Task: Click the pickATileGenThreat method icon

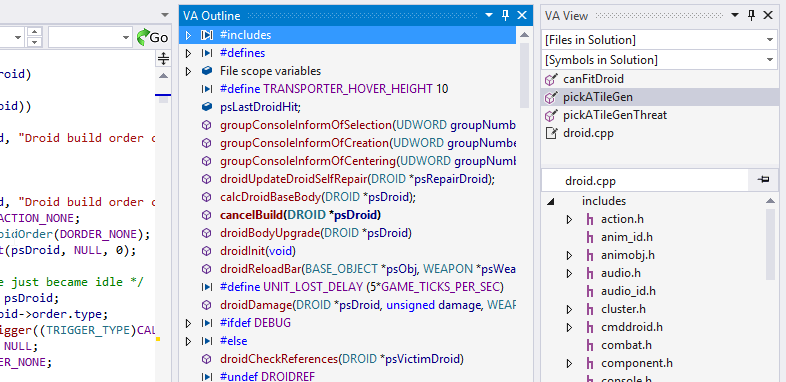Action: 551,115
